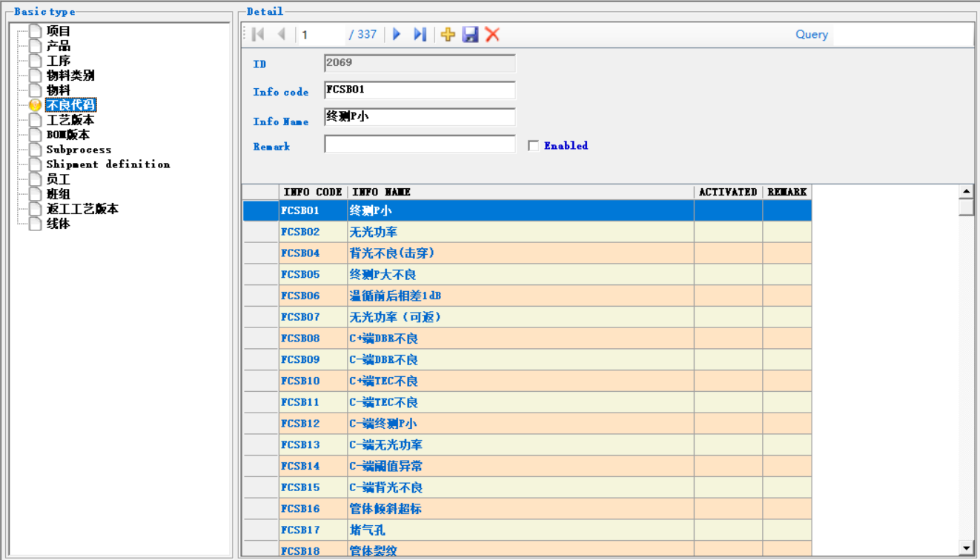The image size is (980, 560).
Task: Save record using the floppy disk icon
Action: [x=470, y=34]
